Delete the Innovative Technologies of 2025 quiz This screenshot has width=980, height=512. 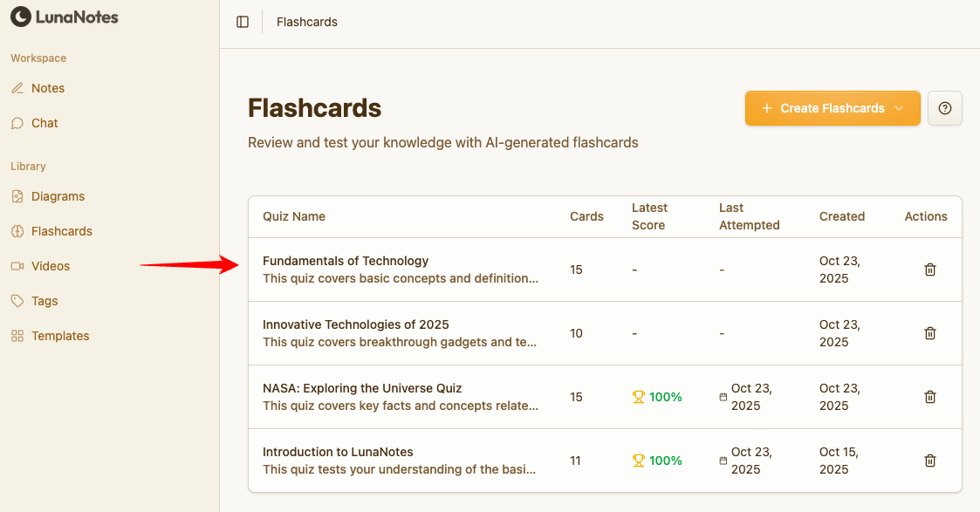[x=930, y=333]
